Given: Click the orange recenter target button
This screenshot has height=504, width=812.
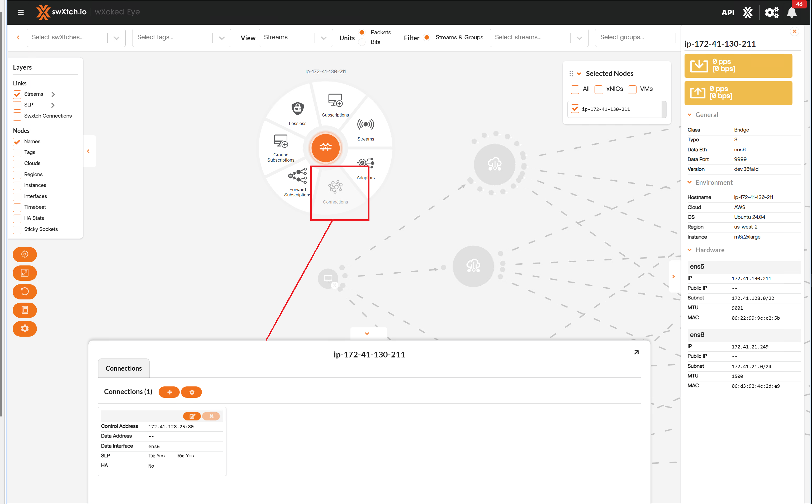Looking at the screenshot, I should (25, 254).
